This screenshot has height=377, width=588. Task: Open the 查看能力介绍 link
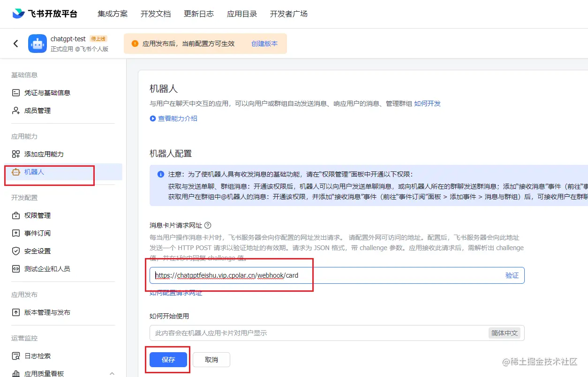click(x=178, y=118)
